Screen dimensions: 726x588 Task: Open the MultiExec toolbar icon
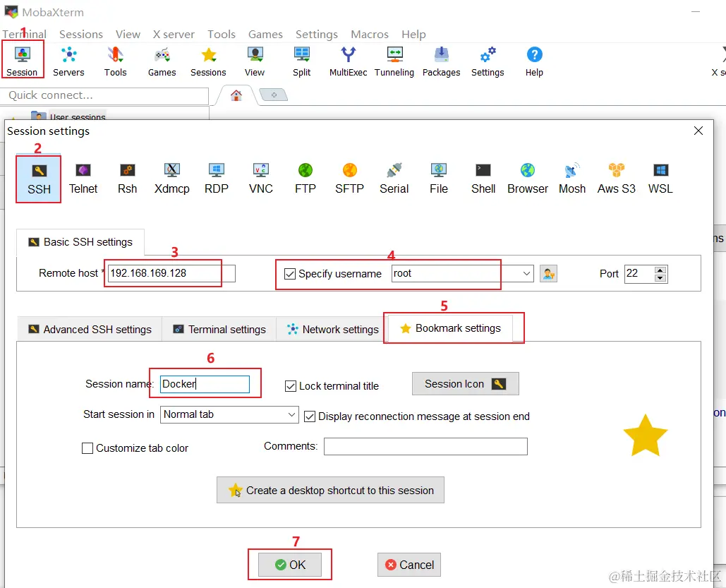click(x=349, y=61)
